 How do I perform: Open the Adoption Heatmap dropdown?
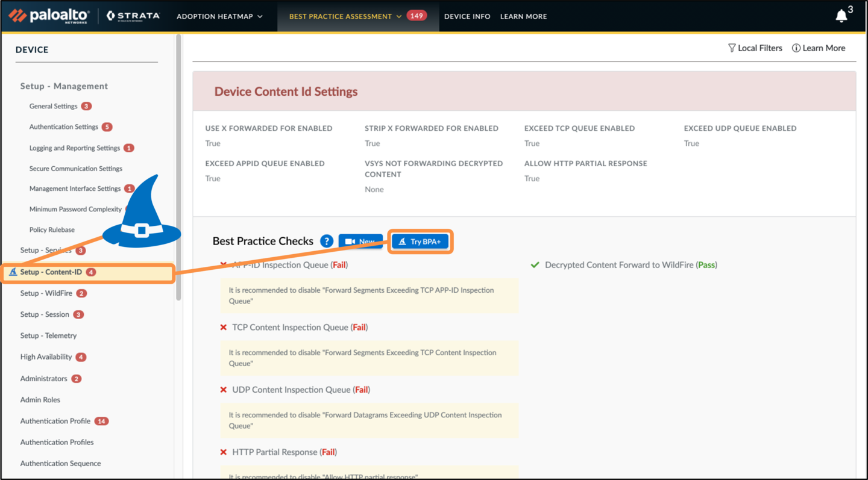(219, 16)
